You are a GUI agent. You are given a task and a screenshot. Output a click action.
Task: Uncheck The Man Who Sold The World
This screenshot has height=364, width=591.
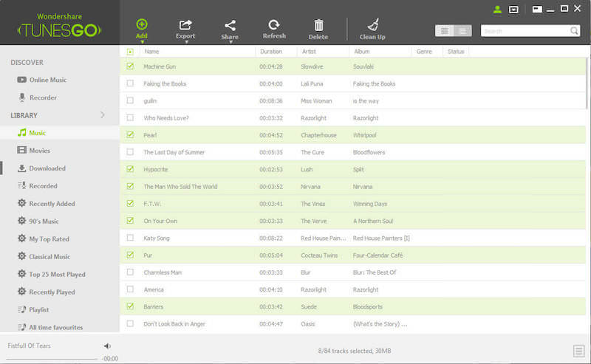[130, 186]
